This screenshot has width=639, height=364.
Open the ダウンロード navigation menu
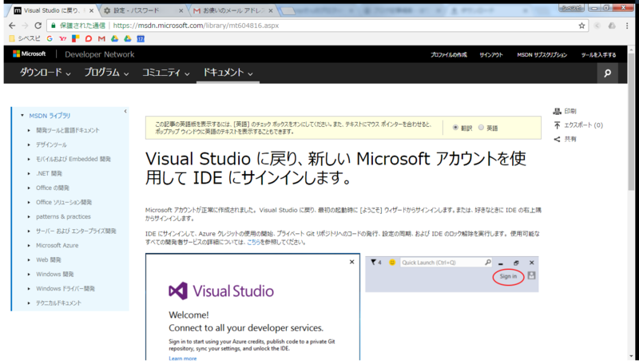pyautogui.click(x=45, y=73)
